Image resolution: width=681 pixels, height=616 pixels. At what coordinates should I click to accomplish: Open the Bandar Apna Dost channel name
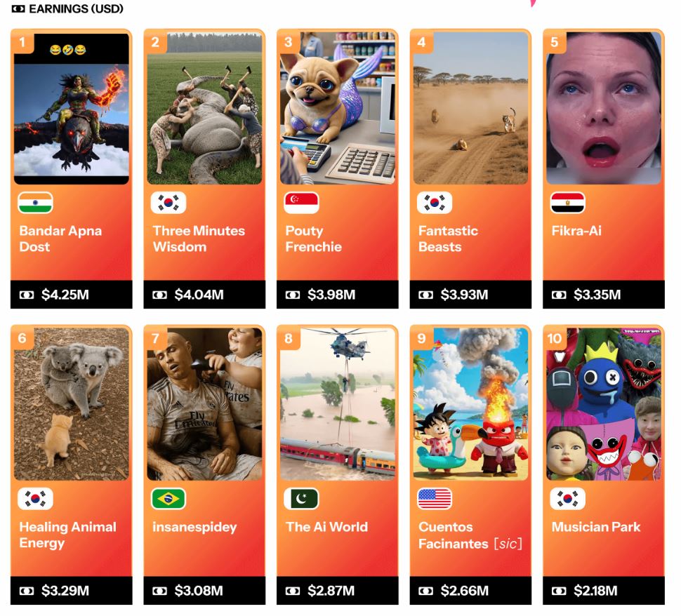coord(60,239)
